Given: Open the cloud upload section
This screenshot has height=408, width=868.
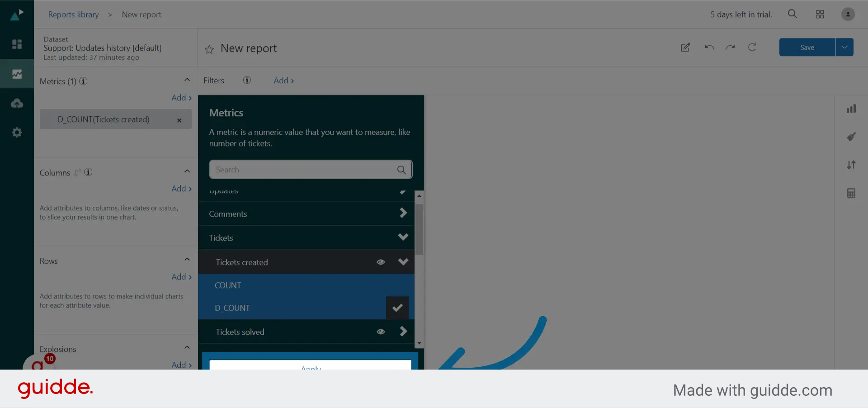Looking at the screenshot, I should 17,103.
